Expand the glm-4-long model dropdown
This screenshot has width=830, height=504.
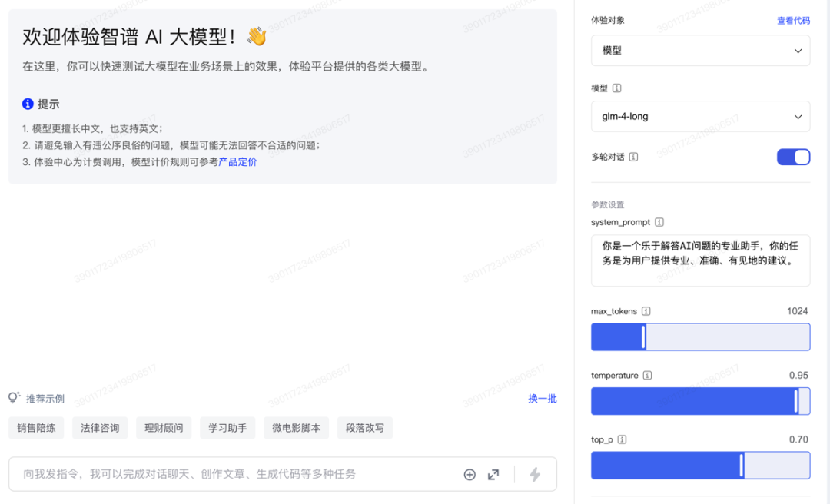click(700, 117)
